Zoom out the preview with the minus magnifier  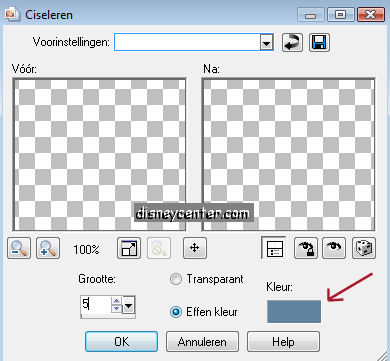click(19, 248)
